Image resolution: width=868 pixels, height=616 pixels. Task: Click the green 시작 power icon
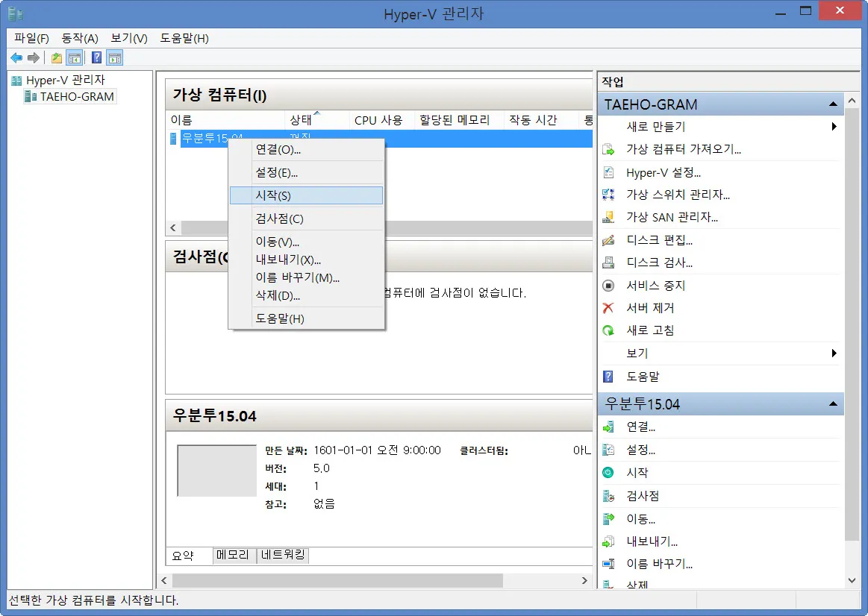click(608, 473)
